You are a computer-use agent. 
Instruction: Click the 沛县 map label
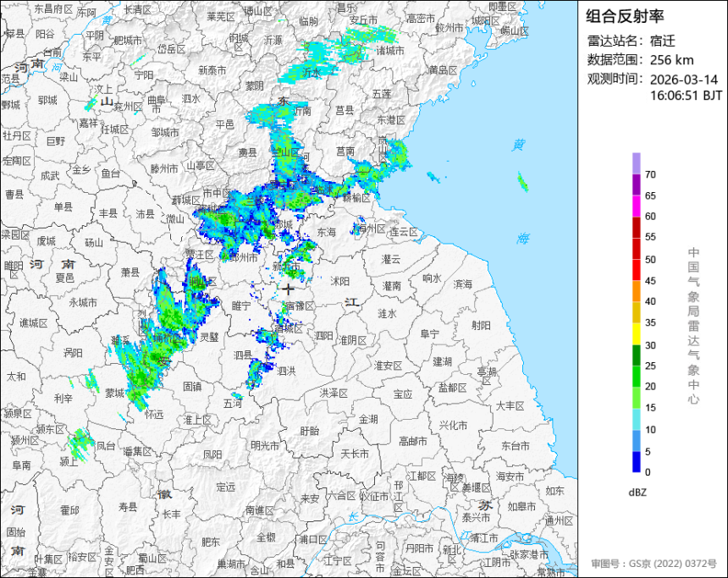145,213
